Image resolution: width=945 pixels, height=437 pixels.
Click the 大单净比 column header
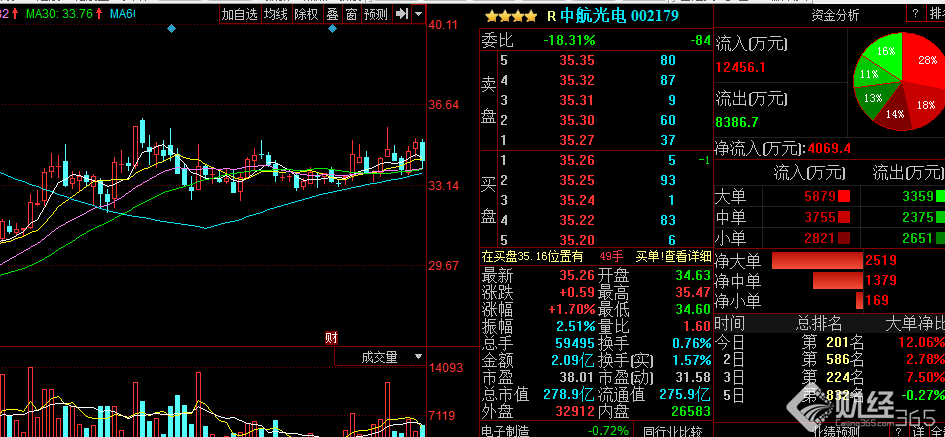(915, 324)
